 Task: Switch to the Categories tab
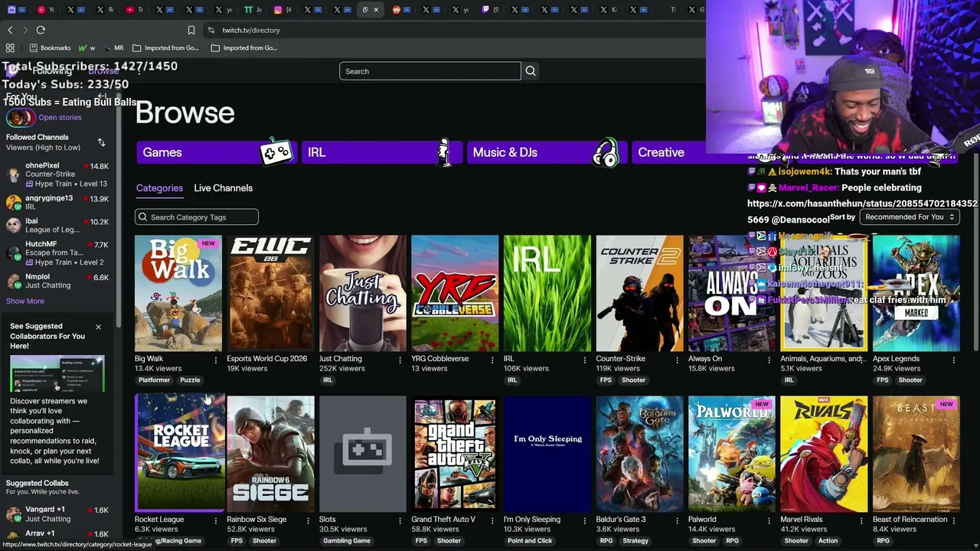click(159, 188)
